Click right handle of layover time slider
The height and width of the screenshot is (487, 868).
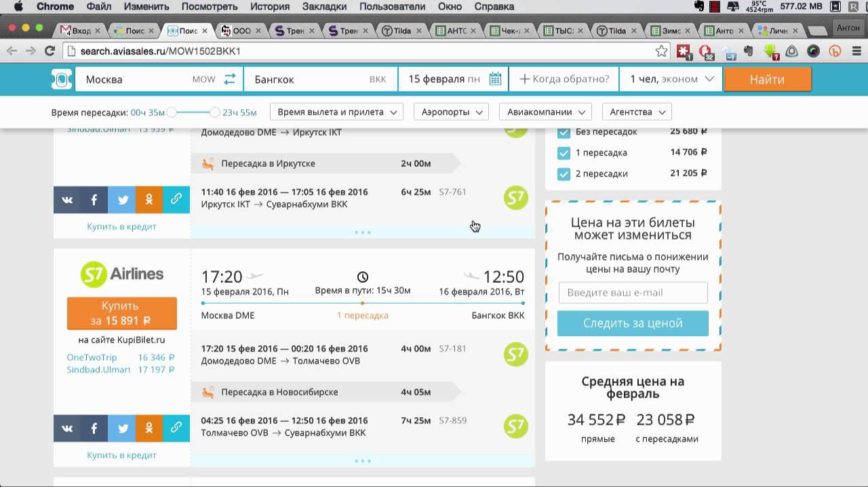215,112
